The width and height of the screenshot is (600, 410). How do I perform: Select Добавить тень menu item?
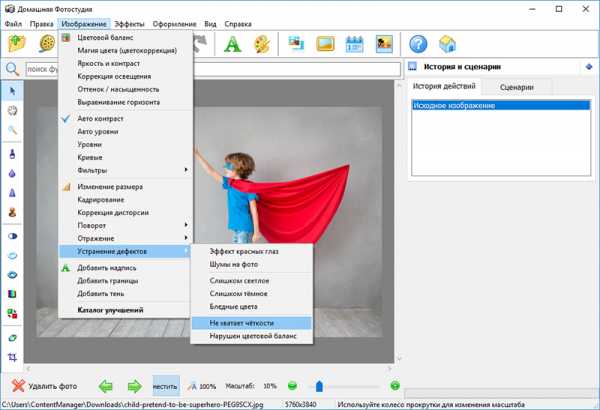tap(125, 294)
